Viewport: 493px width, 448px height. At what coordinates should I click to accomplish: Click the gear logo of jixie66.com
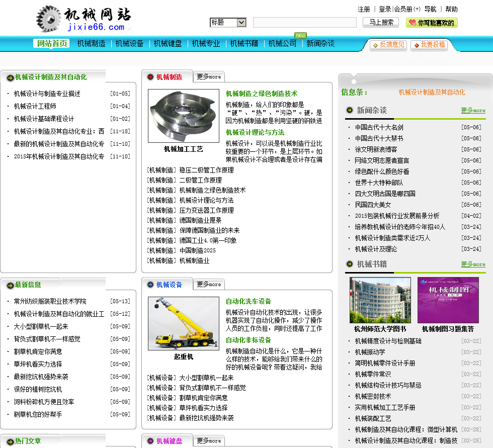(49, 19)
